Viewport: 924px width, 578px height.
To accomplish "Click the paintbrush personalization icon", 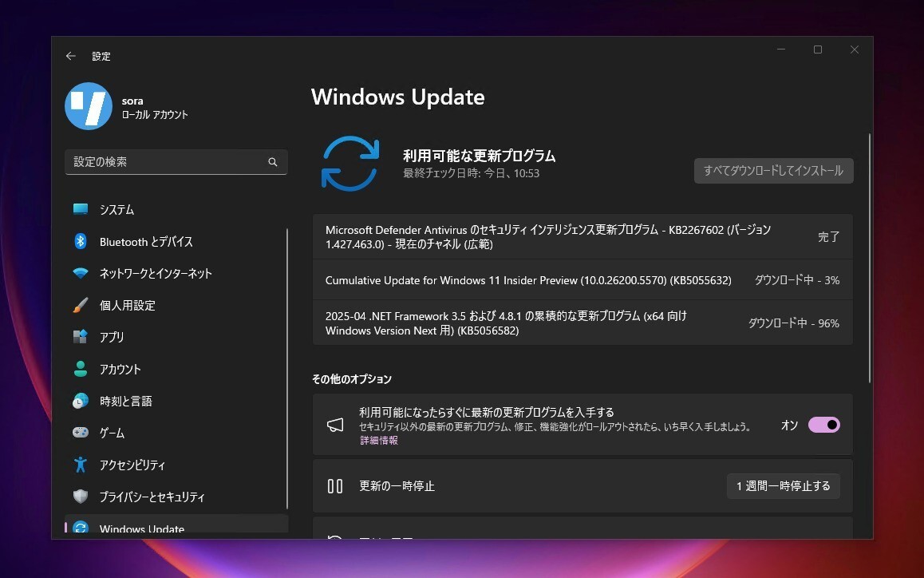I will pos(80,305).
